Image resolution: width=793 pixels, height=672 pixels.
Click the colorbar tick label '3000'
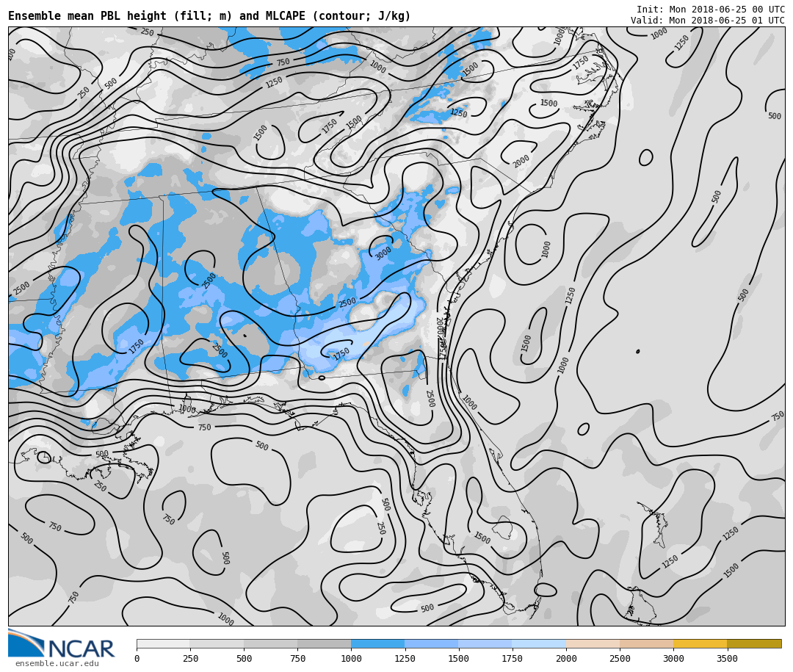[x=673, y=658]
